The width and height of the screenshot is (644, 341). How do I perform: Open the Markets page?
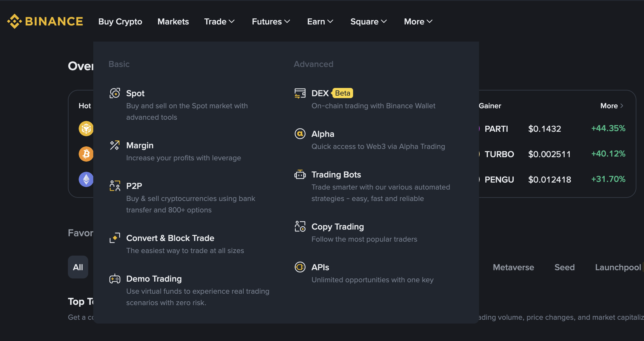[173, 21]
